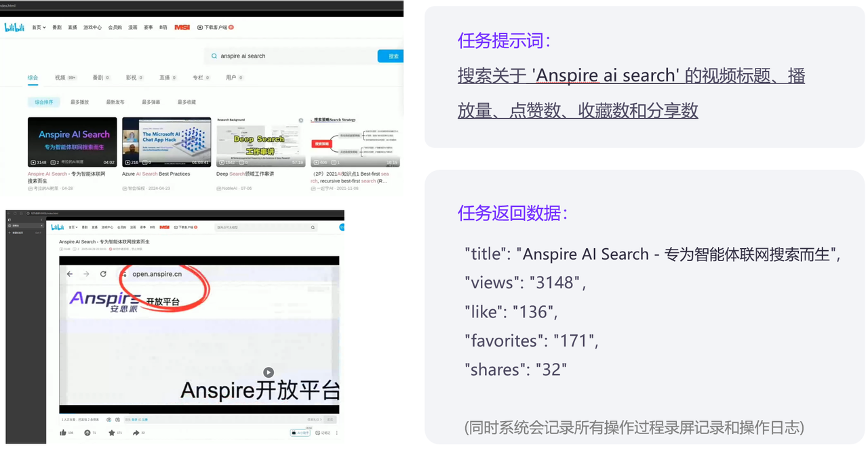The height and width of the screenshot is (449, 868).
Task: Select 综合 tab in search results
Action: [33, 78]
